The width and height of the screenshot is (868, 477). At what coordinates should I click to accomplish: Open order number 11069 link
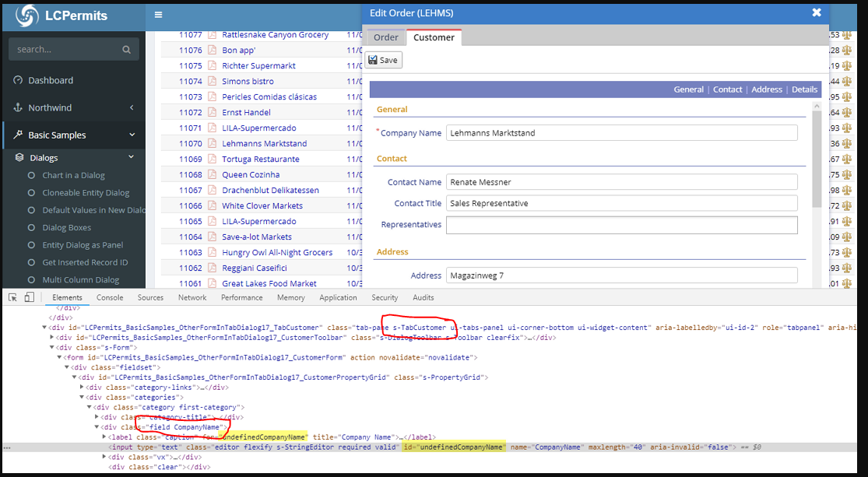coord(191,159)
